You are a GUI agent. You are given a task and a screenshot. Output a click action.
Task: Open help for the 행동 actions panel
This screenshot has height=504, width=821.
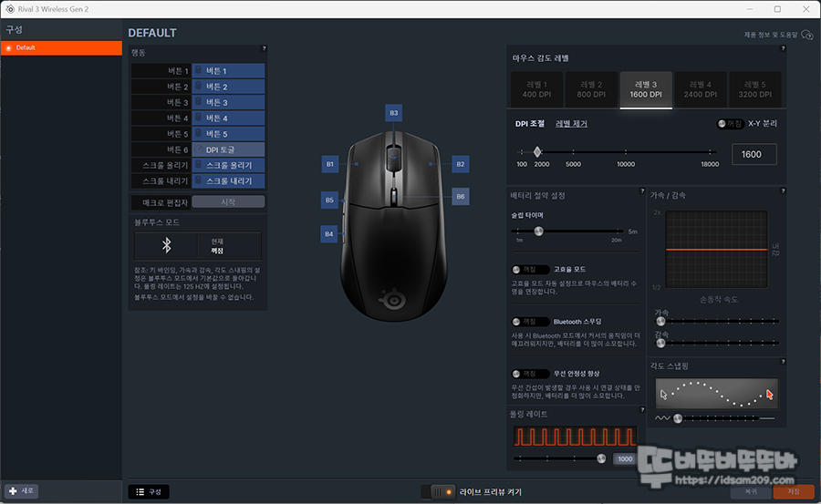(264, 48)
